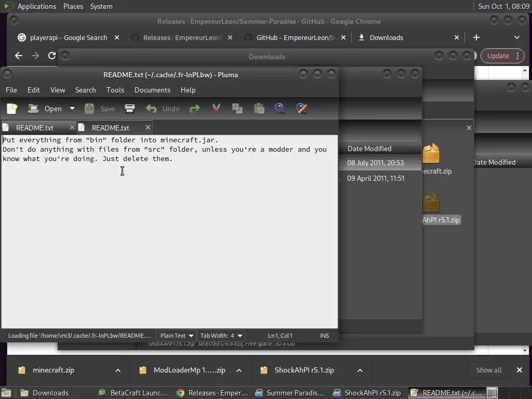This screenshot has height=399, width=532.
Task: Open ShockAhPI r5.1.zip from download shelf
Action: tap(304, 370)
